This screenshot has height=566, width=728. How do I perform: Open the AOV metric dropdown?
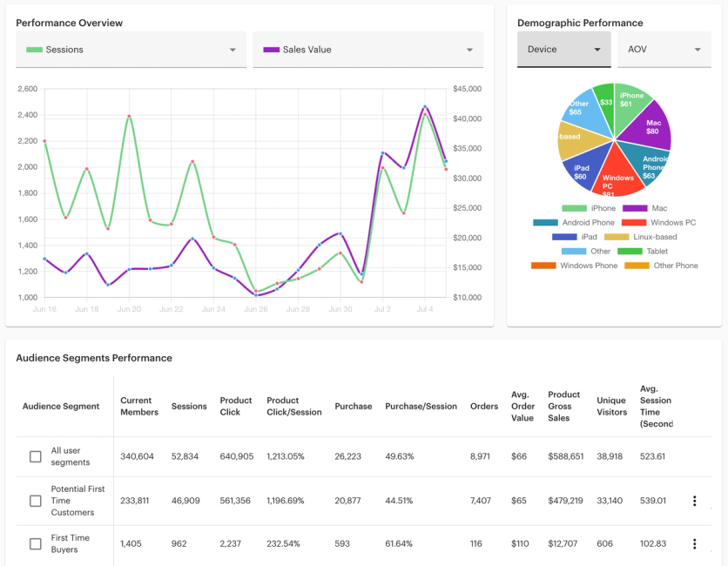point(664,50)
